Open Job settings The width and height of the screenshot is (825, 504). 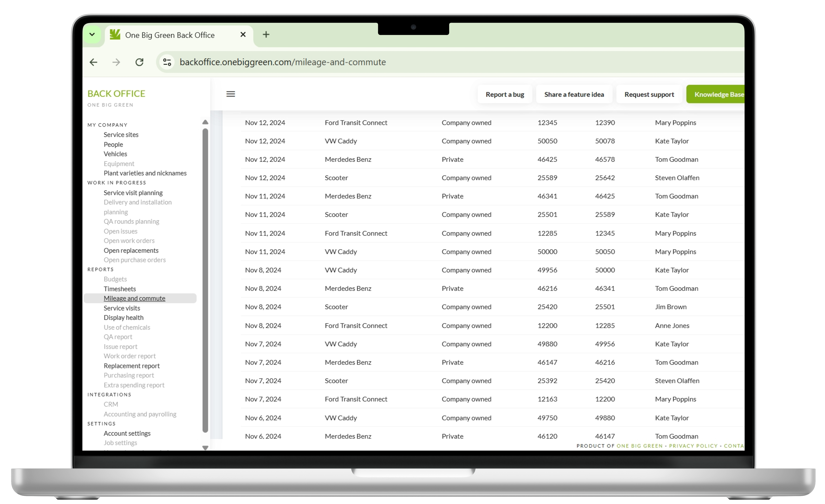coord(120,443)
